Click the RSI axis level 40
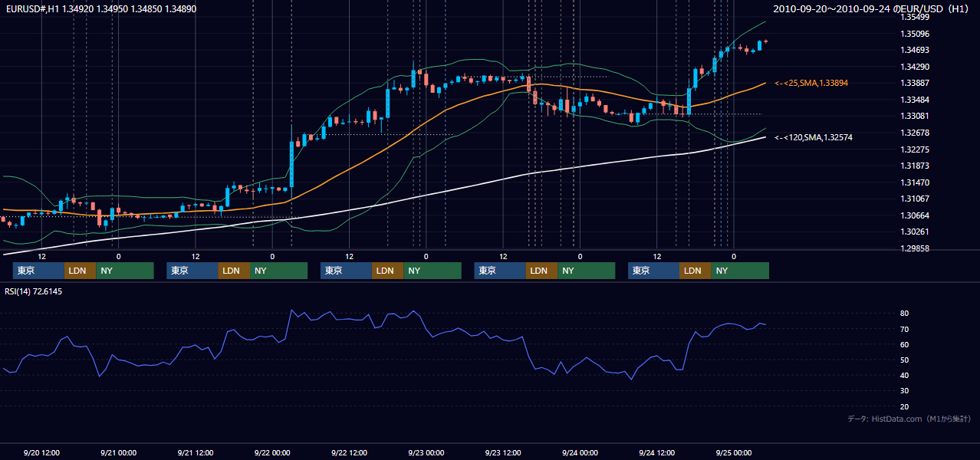The height and width of the screenshot is (460, 980). 905,375
